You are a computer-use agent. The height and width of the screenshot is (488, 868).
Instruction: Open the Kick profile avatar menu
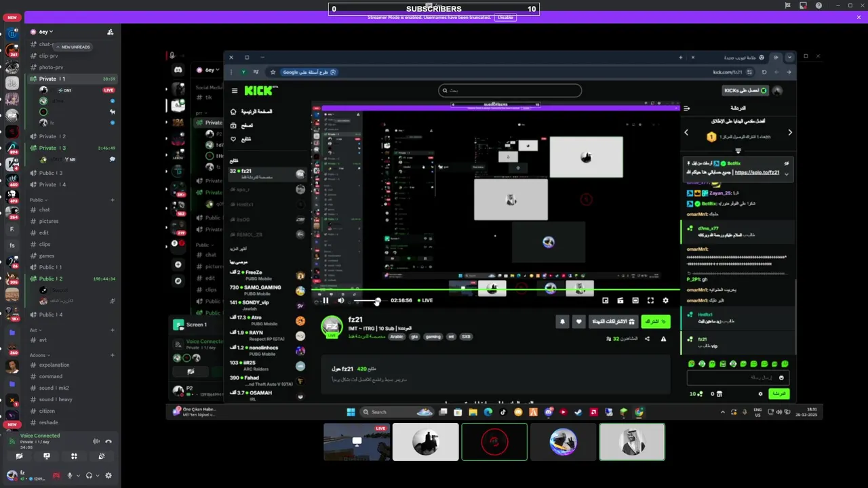778,90
